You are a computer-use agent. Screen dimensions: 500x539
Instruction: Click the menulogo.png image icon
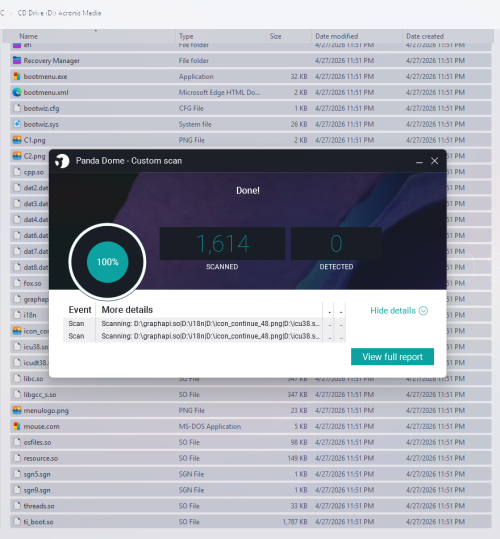pos(17,410)
